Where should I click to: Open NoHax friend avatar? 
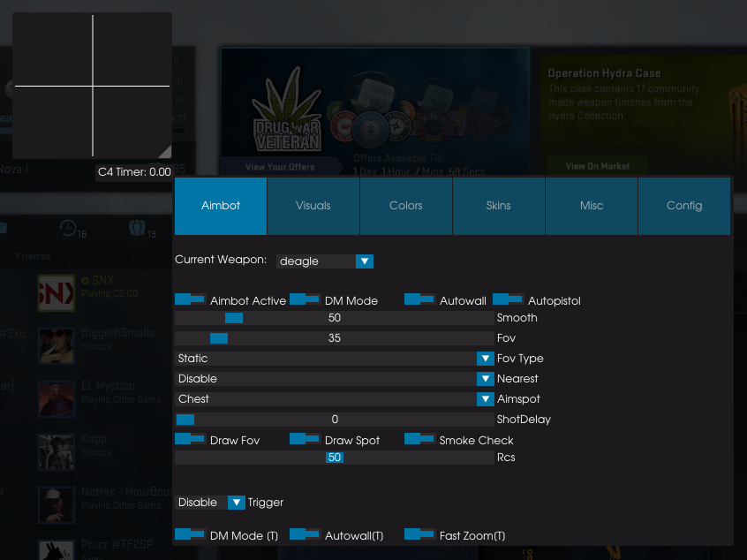tap(57, 504)
